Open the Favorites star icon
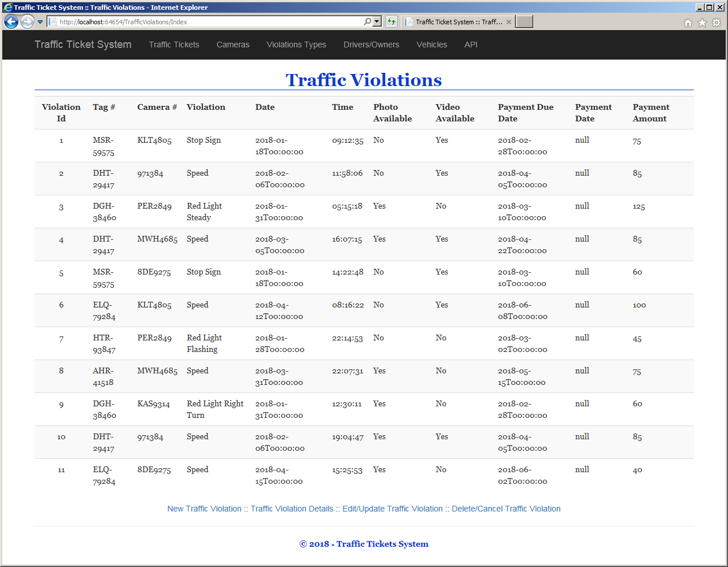 [702, 23]
